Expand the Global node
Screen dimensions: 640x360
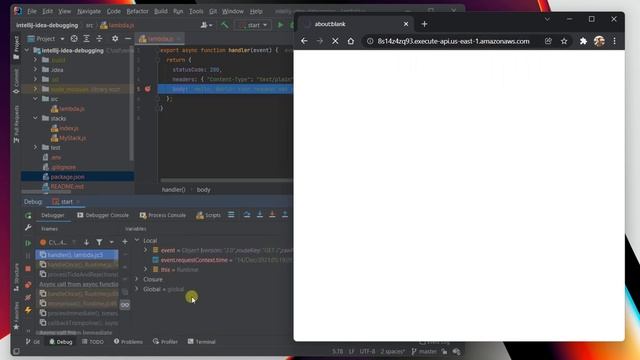pyautogui.click(x=137, y=289)
